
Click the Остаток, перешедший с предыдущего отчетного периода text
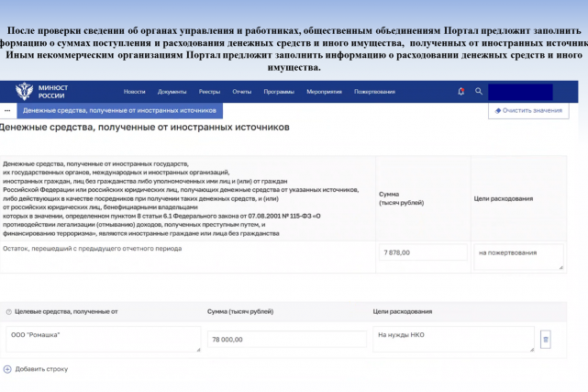93,249
